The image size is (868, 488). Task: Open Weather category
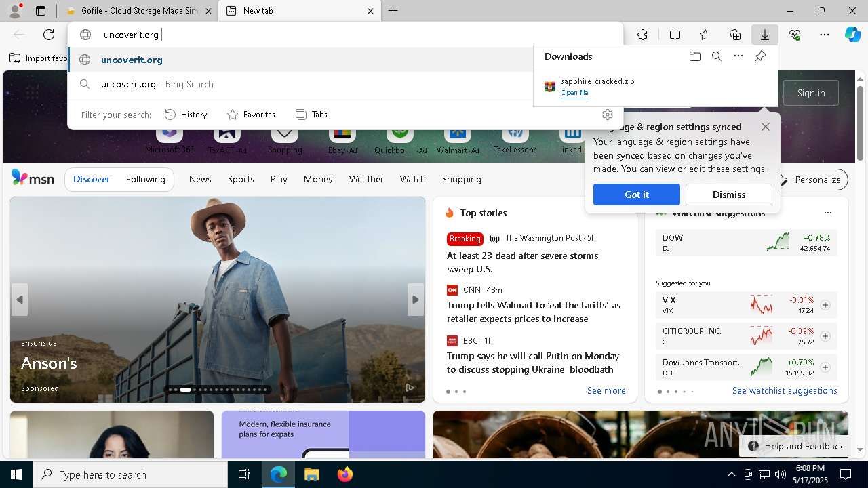point(366,179)
